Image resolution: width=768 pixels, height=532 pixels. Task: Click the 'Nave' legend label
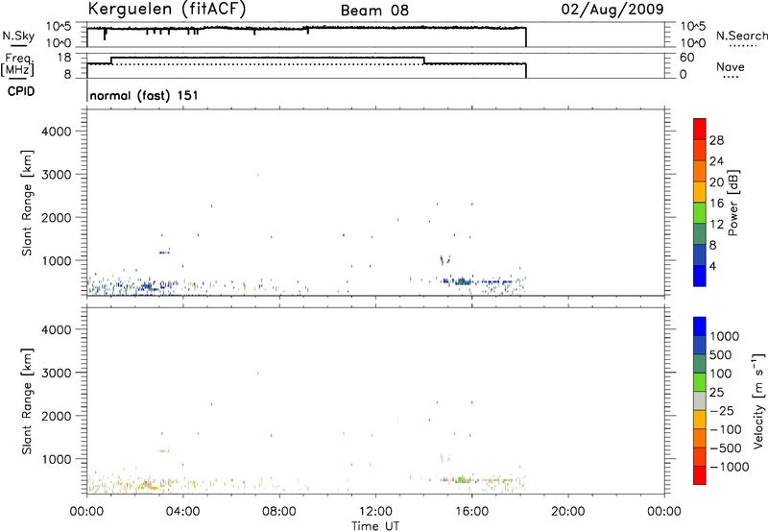click(730, 66)
